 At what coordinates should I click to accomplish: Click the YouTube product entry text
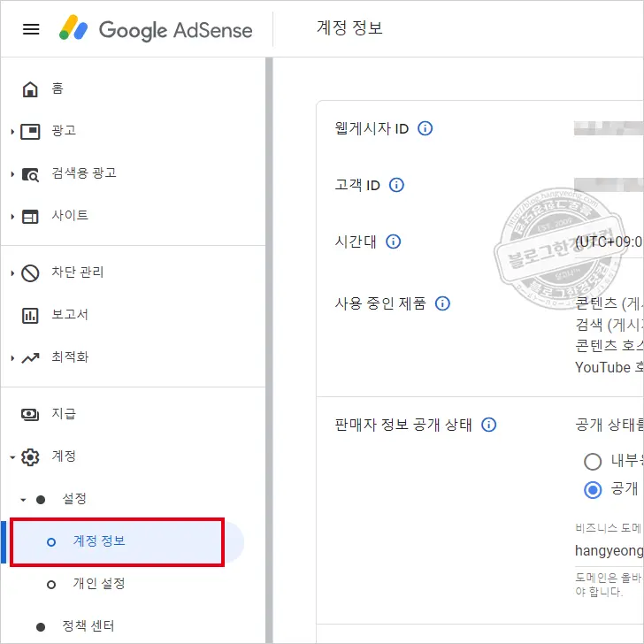coord(609,367)
